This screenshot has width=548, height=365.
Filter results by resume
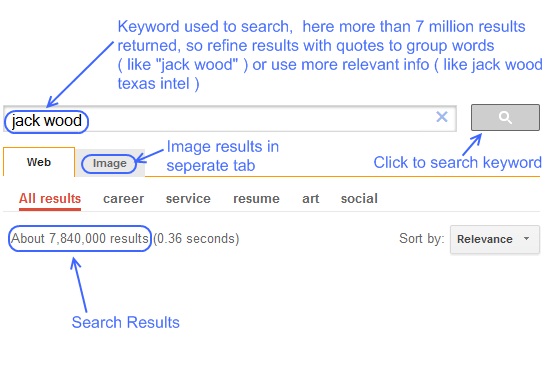click(256, 199)
